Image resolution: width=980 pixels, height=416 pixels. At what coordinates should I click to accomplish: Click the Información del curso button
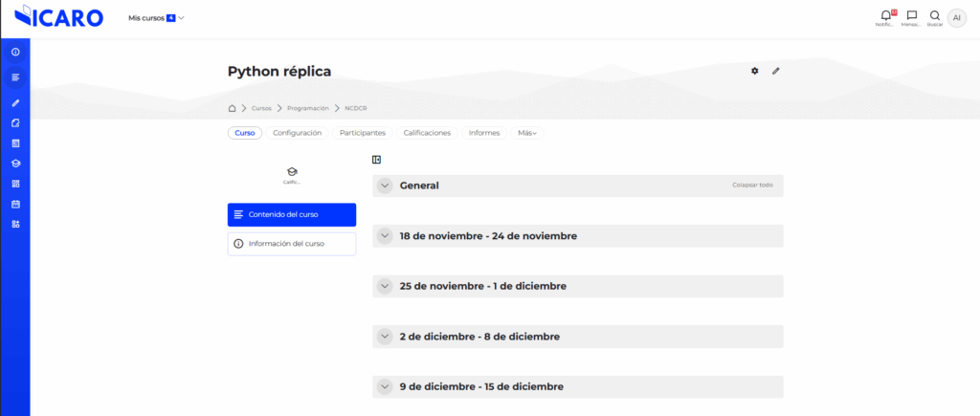click(x=292, y=244)
